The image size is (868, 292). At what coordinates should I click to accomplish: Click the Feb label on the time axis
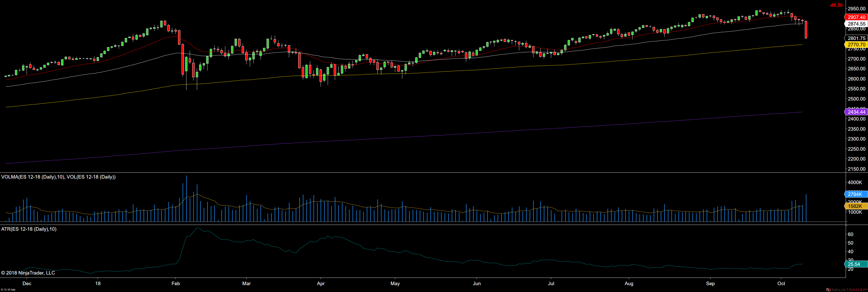pos(175,284)
